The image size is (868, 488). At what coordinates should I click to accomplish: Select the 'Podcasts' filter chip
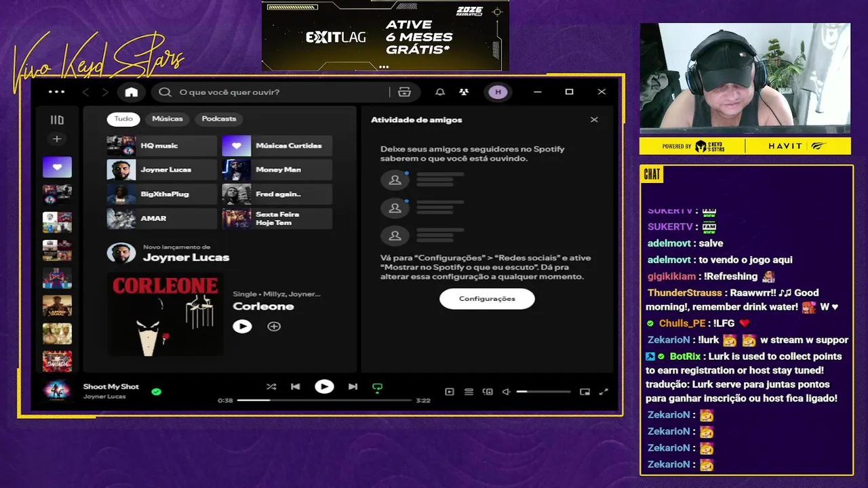219,119
